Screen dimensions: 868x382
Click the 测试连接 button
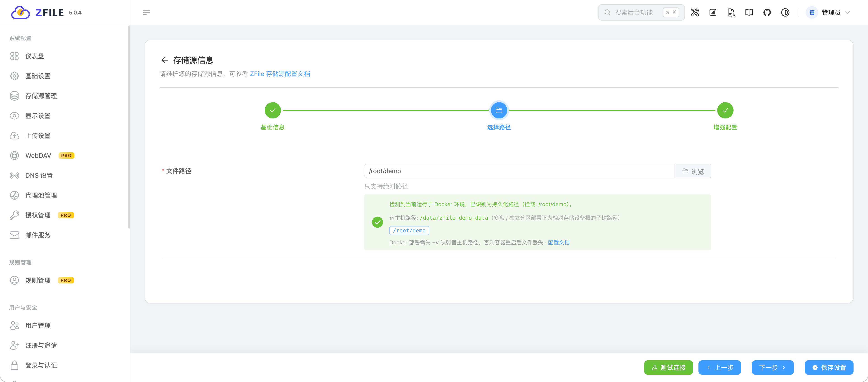point(668,367)
